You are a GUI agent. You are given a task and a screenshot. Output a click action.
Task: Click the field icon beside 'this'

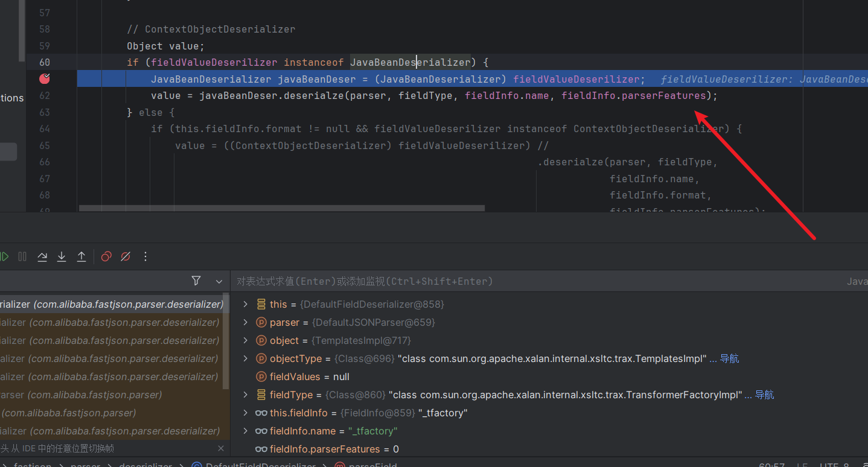(261, 304)
